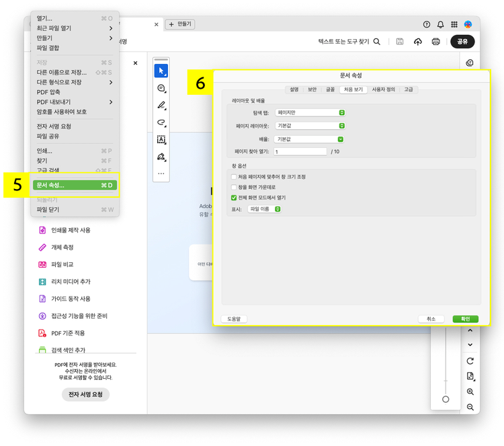Switch to the 고급 tab
The image size is (504, 446).
[x=409, y=89]
